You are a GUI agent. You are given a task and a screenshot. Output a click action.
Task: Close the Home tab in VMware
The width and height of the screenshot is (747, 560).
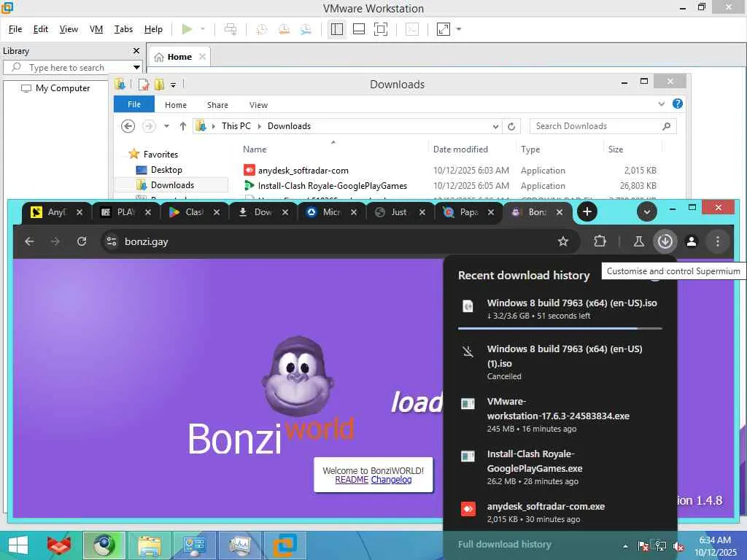(x=203, y=57)
